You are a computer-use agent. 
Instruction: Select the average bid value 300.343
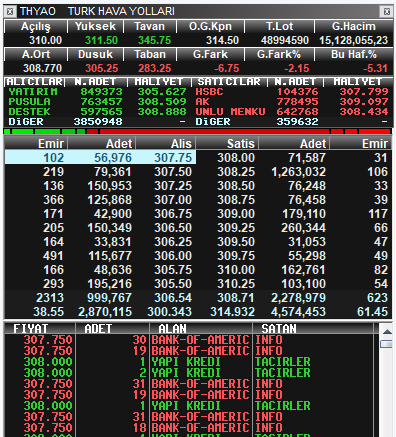pyautogui.click(x=170, y=312)
